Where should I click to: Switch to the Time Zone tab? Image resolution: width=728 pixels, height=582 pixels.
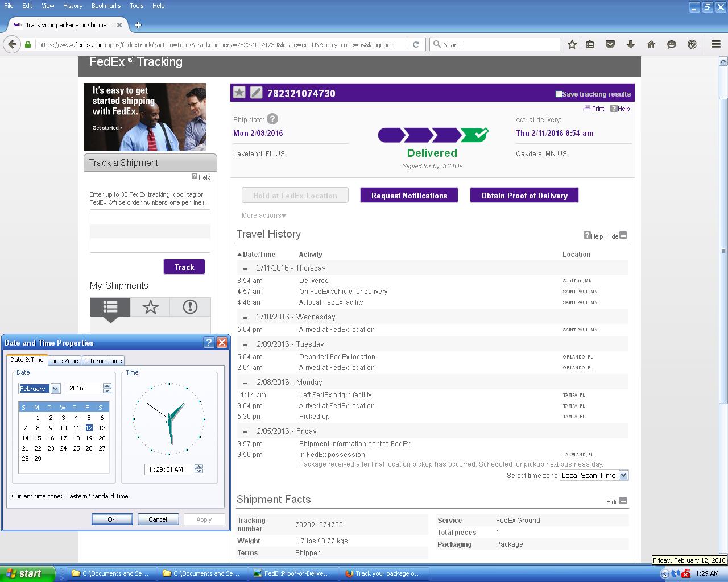64,361
